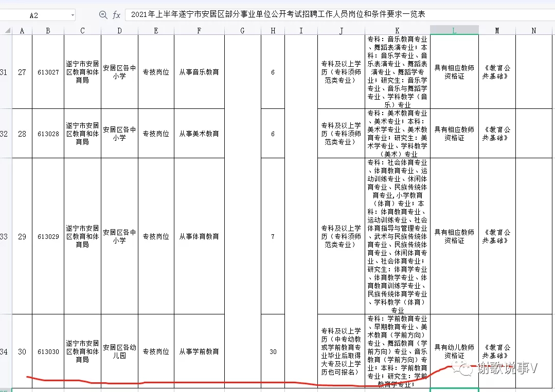Click the cell with value 30 in column H
This screenshot has width=555, height=392.
[x=273, y=352]
